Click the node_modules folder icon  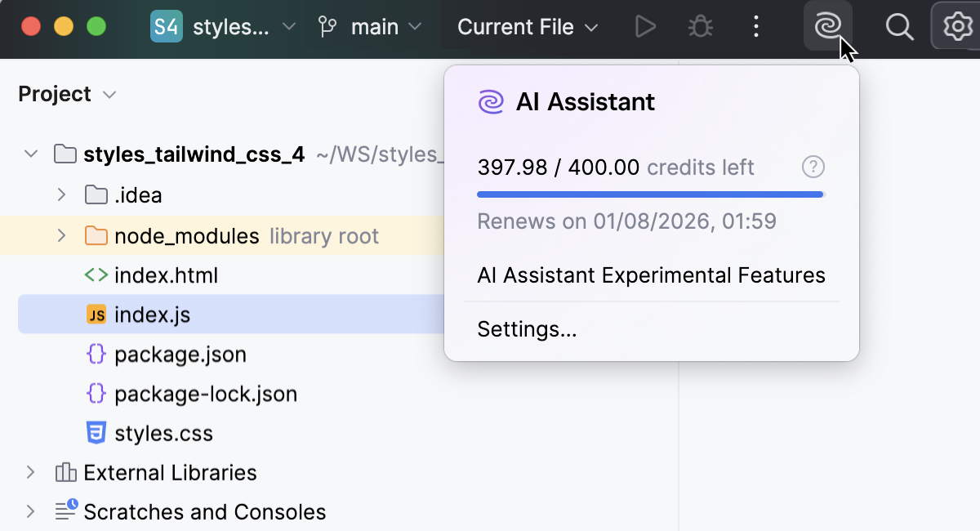coord(96,236)
